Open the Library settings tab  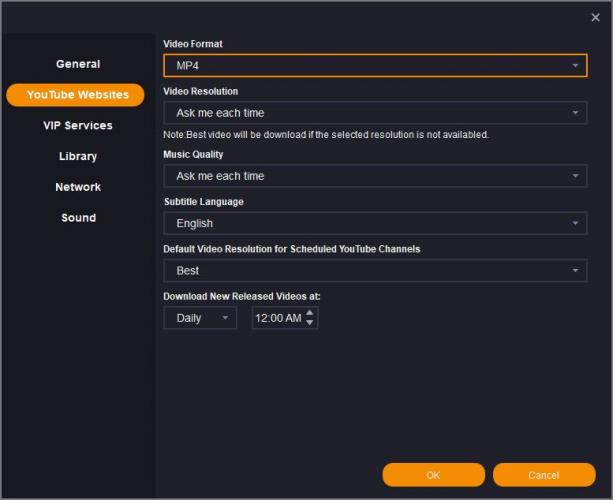[78, 157]
